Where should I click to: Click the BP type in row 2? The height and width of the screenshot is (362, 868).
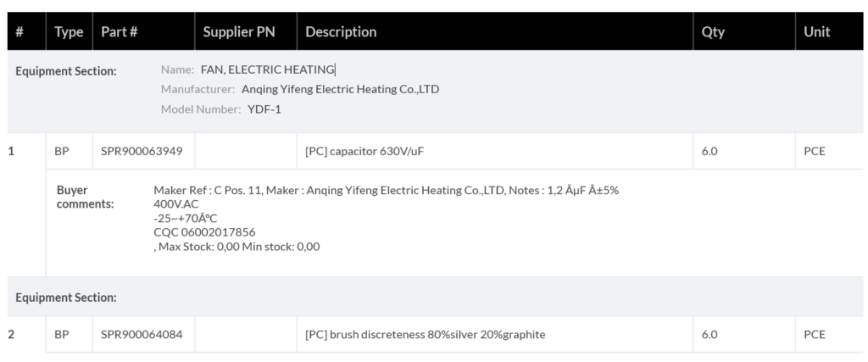pyautogui.click(x=62, y=334)
